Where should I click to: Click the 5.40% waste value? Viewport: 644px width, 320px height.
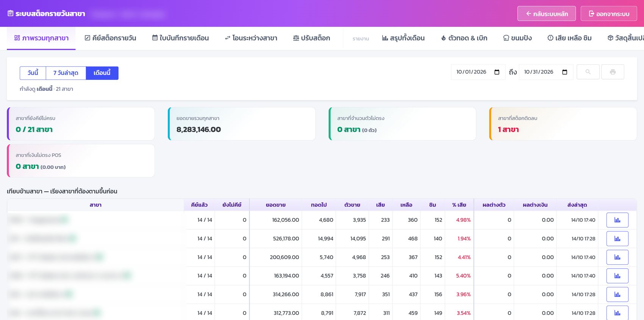[463, 276]
